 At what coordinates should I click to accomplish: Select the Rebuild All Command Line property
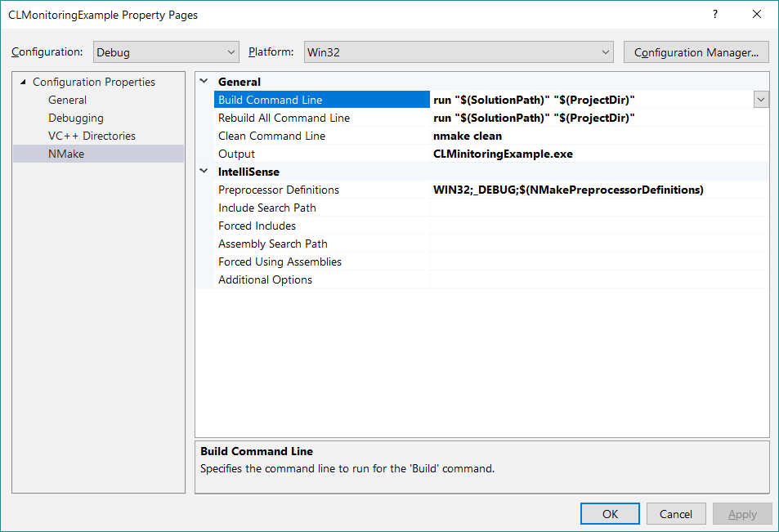pyautogui.click(x=284, y=118)
